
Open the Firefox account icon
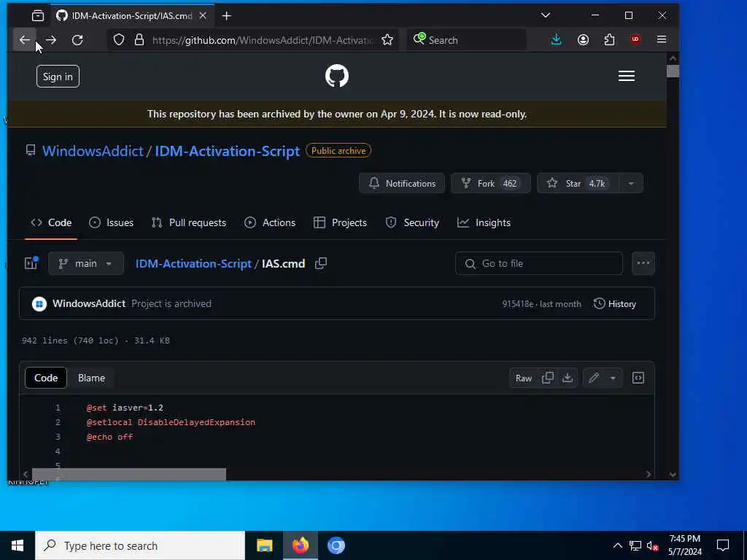coord(583,40)
